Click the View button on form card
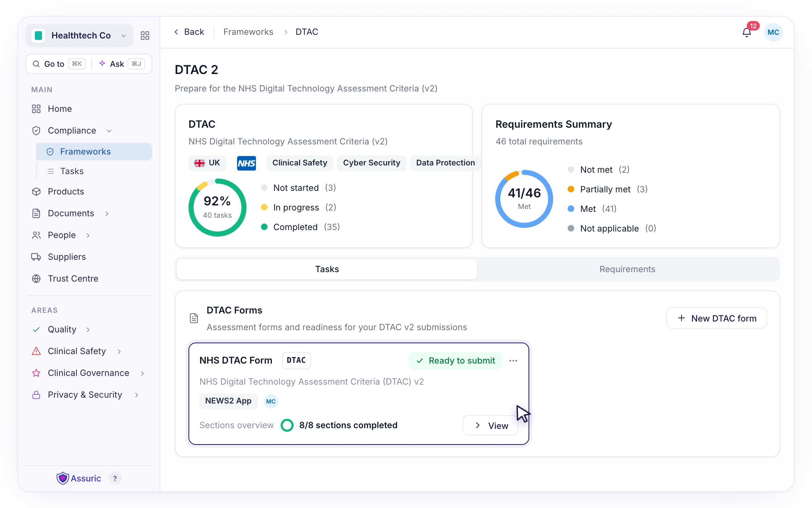812x508 pixels. [490, 426]
